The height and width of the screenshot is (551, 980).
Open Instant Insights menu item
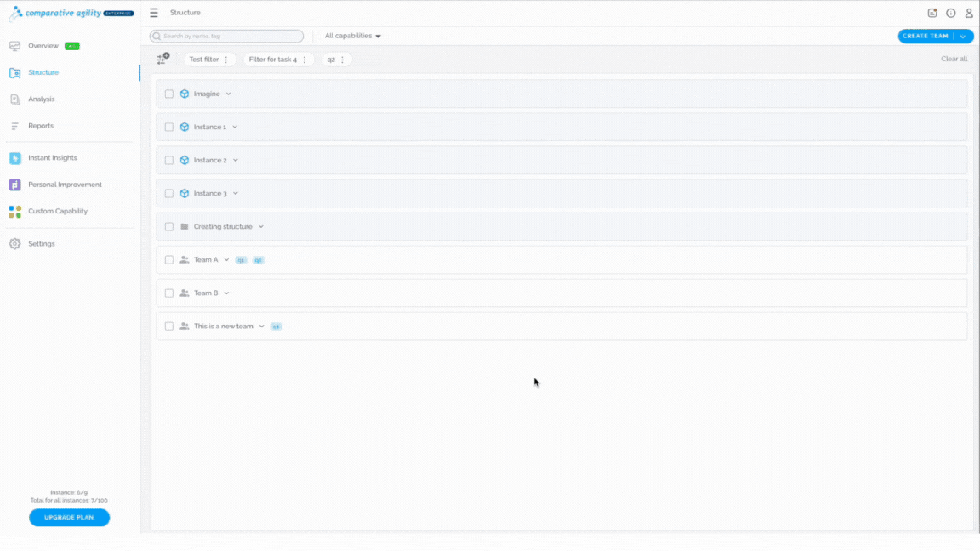pyautogui.click(x=53, y=158)
